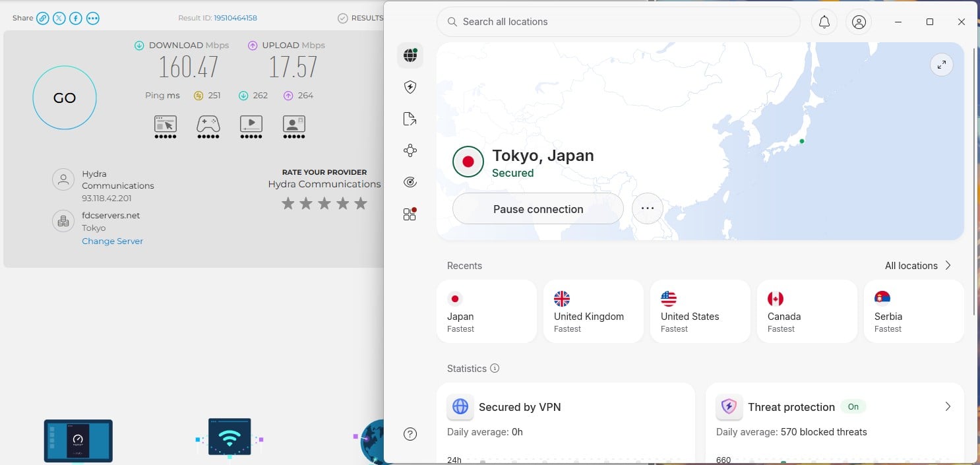
Task: Open the help question mark icon
Action: click(x=410, y=434)
